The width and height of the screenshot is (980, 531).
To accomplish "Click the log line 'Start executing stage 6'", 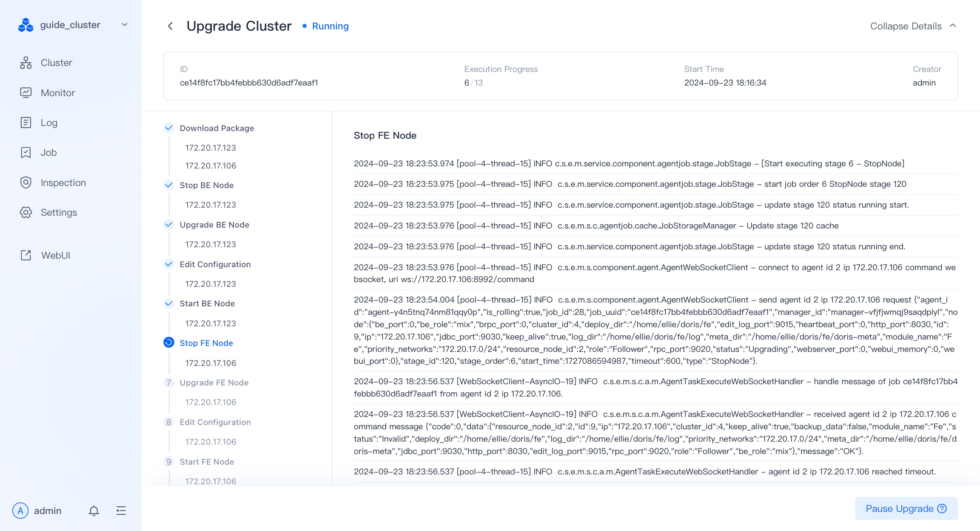I will [x=629, y=163].
